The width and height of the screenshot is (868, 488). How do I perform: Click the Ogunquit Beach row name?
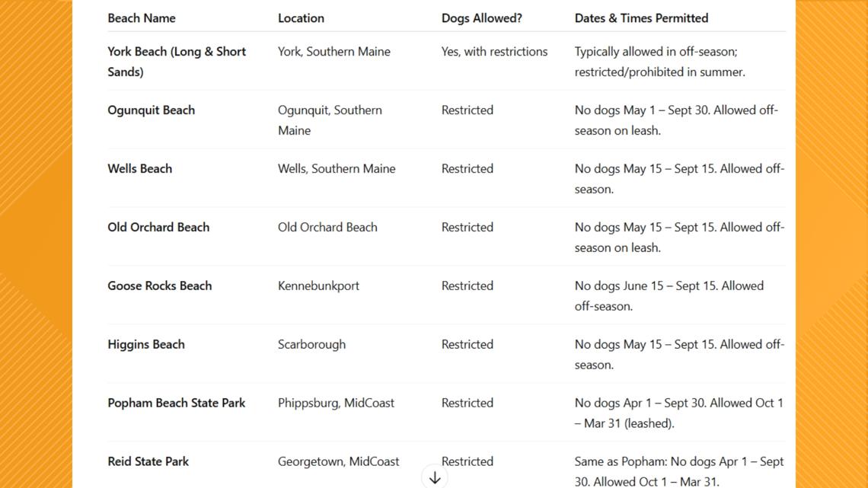click(x=151, y=110)
